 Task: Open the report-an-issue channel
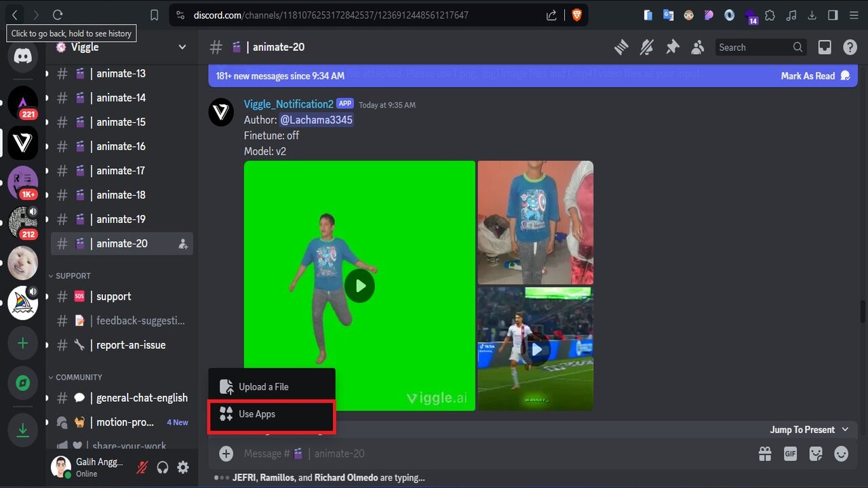click(x=122, y=345)
